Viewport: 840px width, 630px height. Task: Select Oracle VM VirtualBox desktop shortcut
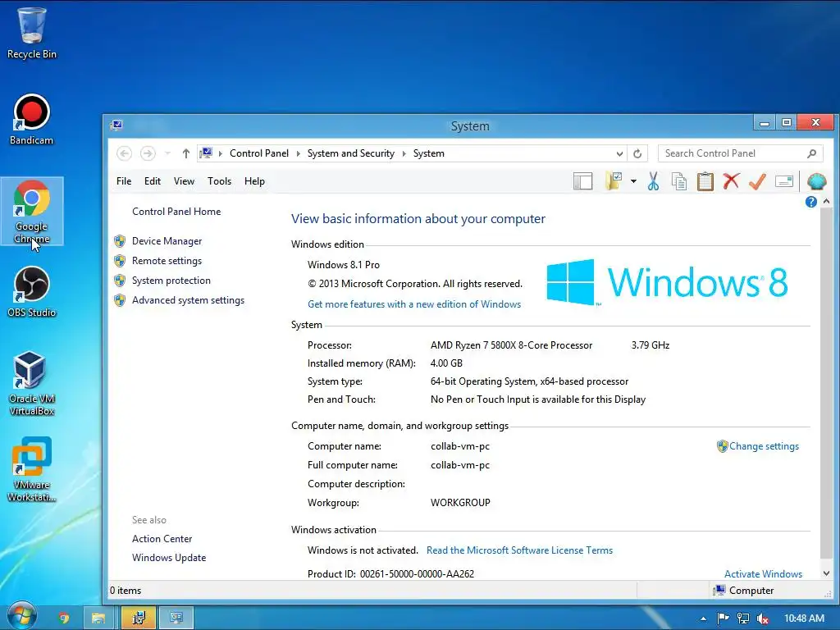[32, 383]
